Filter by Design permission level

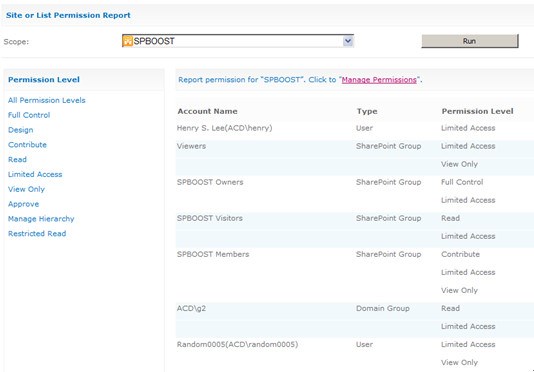pos(20,130)
